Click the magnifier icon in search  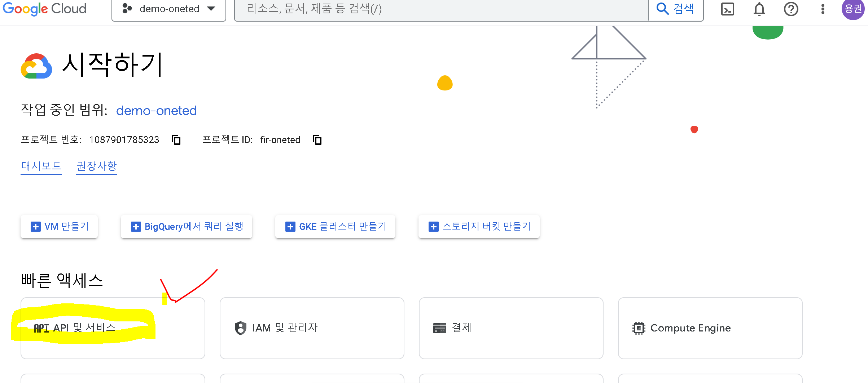coord(662,8)
